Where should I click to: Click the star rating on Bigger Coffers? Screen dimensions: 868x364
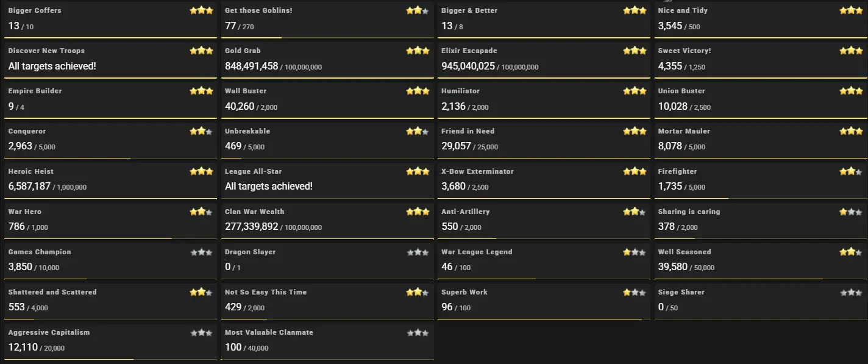pos(201,10)
